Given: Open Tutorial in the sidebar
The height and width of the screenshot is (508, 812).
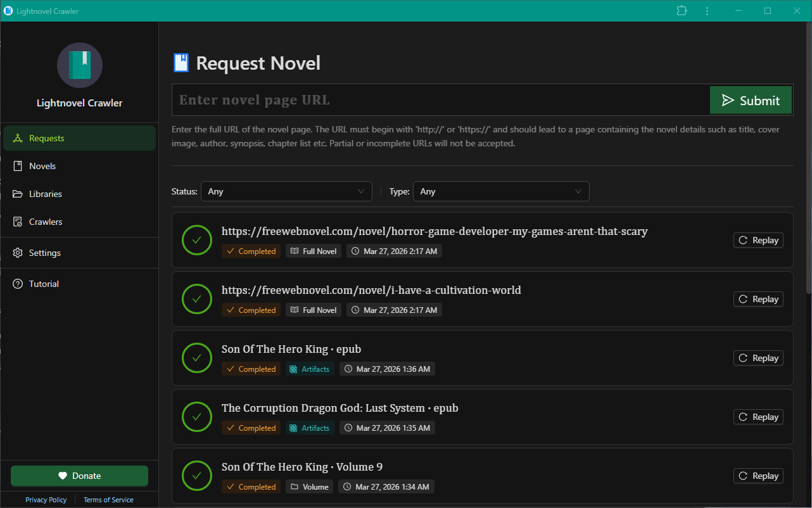Looking at the screenshot, I should point(79,284).
